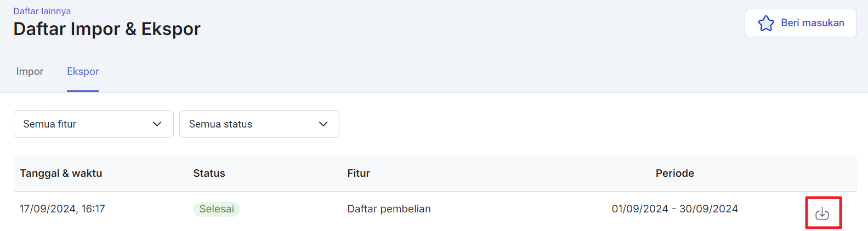Image resolution: width=868 pixels, height=231 pixels.
Task: Open the Semua fitur dropdown
Action: [x=94, y=124]
